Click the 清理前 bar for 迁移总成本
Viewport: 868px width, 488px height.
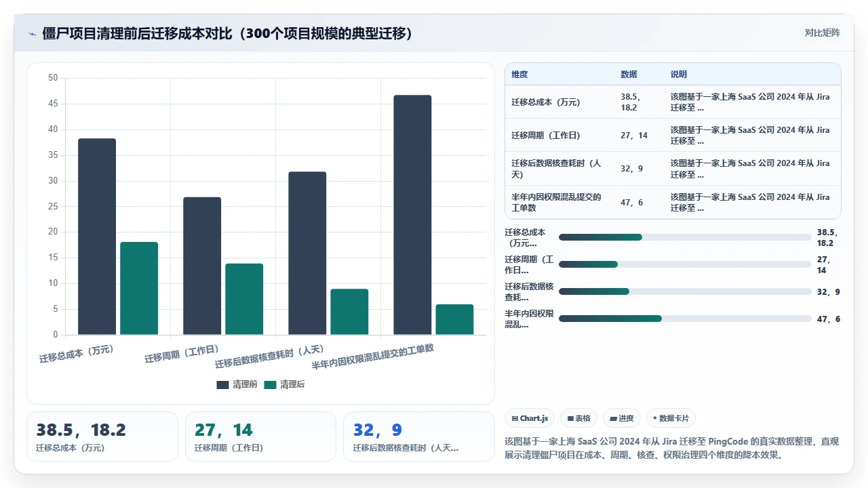(x=97, y=237)
